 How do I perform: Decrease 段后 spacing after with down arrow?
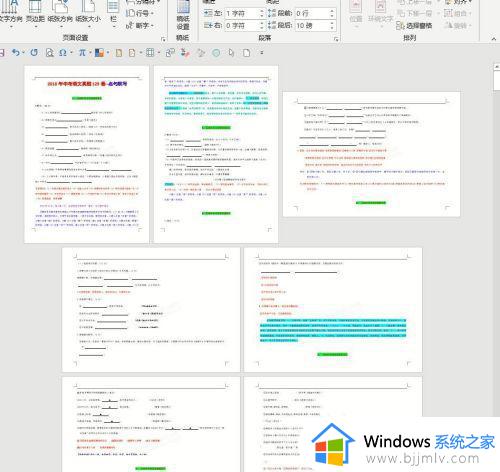(x=332, y=28)
